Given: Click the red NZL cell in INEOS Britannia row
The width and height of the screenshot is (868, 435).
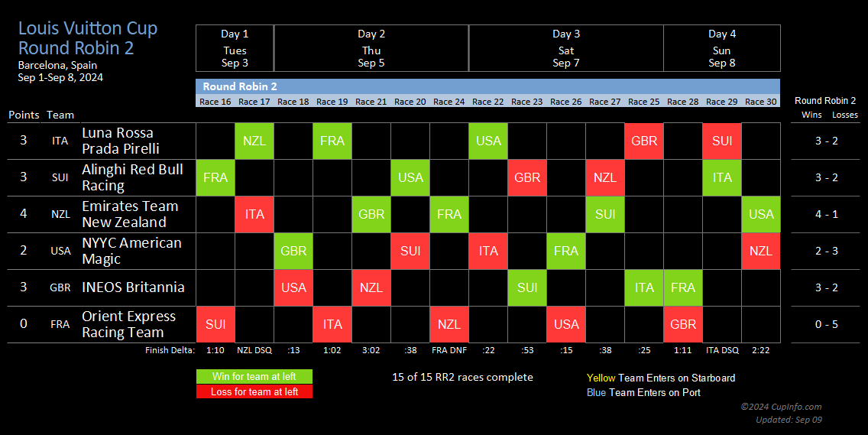Looking at the screenshot, I should [371, 287].
